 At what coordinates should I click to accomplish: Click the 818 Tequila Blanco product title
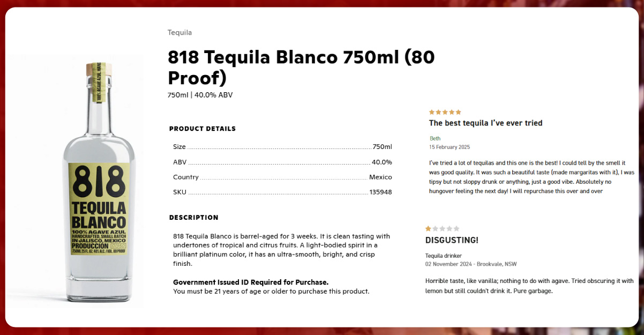pyautogui.click(x=300, y=67)
